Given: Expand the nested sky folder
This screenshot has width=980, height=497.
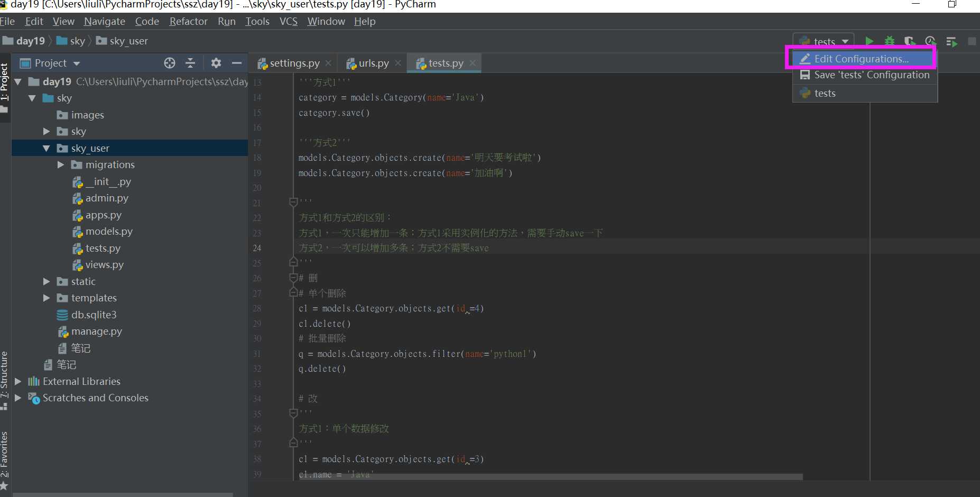Looking at the screenshot, I should pyautogui.click(x=47, y=131).
